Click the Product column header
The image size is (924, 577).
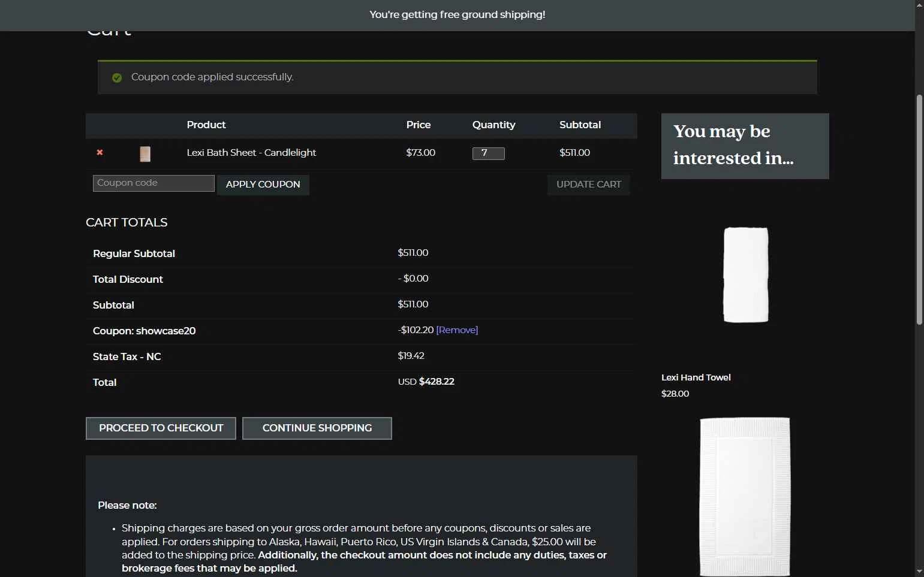pos(206,125)
